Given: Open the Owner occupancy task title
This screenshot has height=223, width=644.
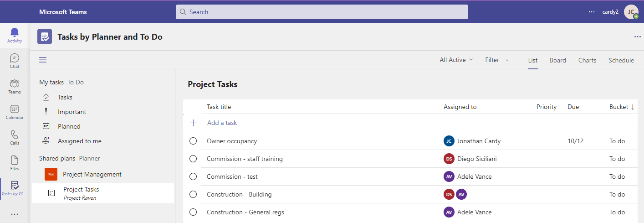Looking at the screenshot, I should 232,141.
